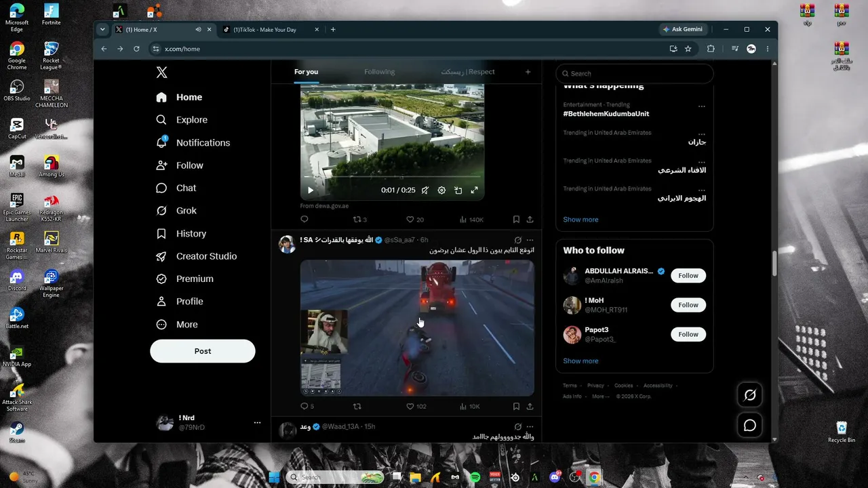
Task: Open Profile from the sidebar
Action: click(x=180, y=302)
